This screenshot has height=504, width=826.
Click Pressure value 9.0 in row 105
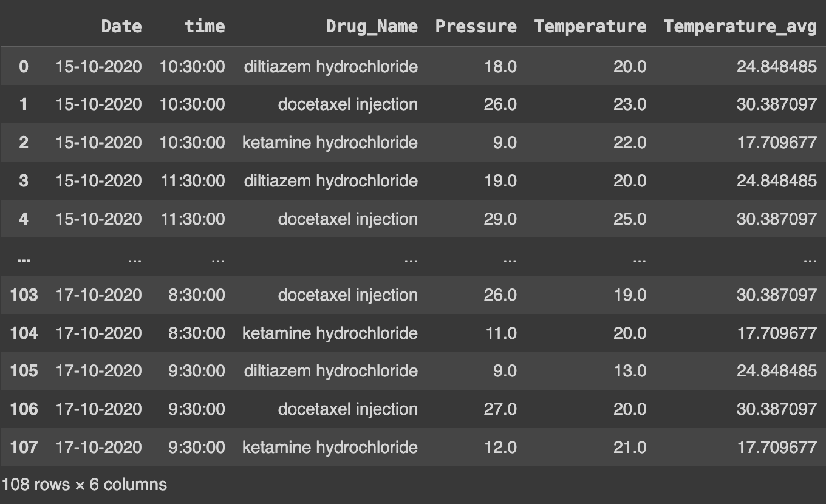coord(505,371)
